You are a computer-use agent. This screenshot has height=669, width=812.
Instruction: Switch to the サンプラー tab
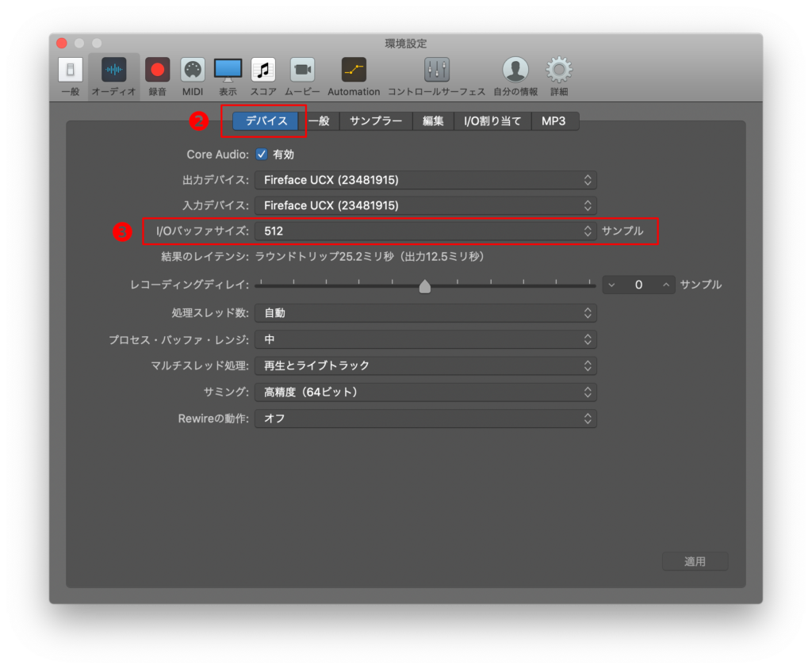376,121
